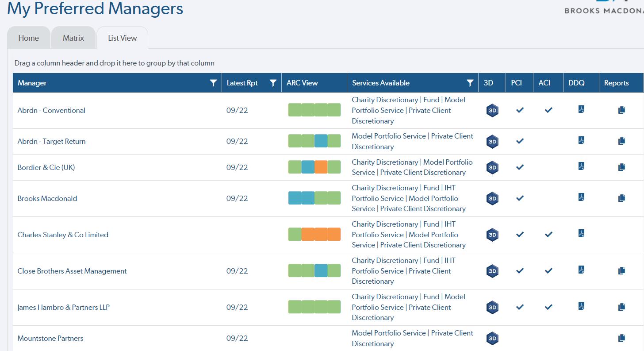Click the ARC View color bar for Bordier & Cie (UK)

(314, 167)
